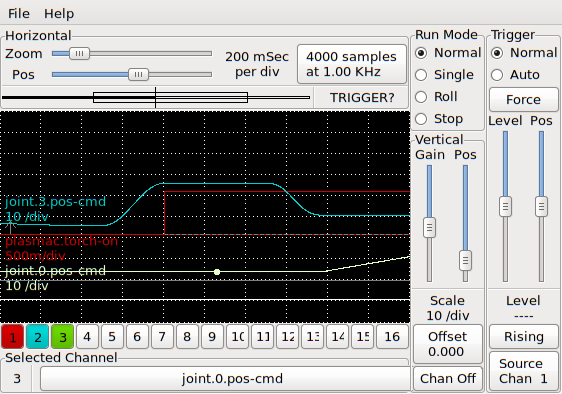This screenshot has width=562, height=394.
Task: Select red channel 1 button
Action: pyautogui.click(x=13, y=337)
